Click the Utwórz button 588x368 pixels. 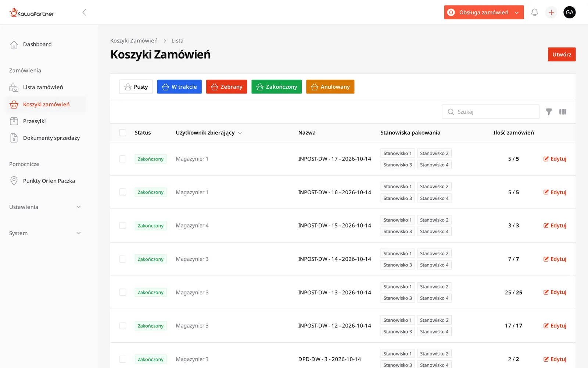562,54
